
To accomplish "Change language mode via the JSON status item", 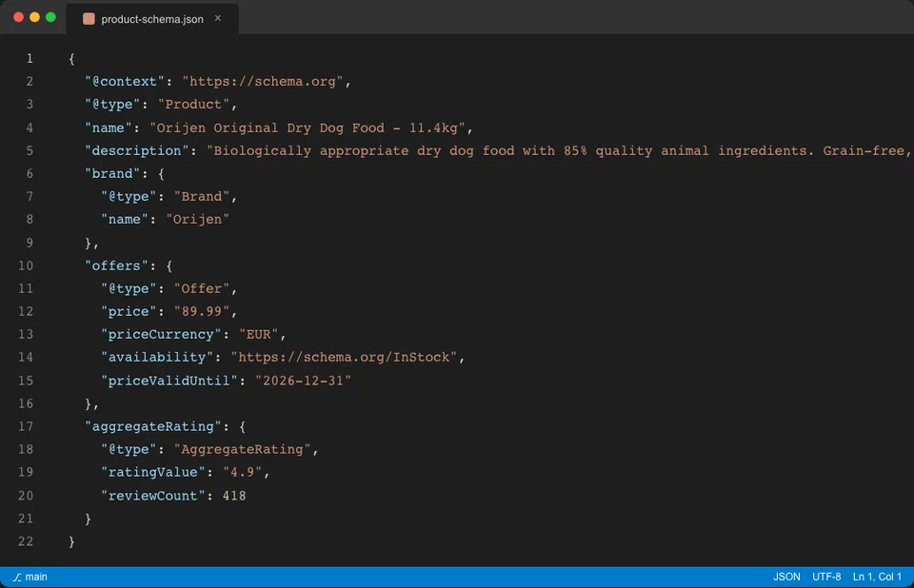I will point(785,576).
